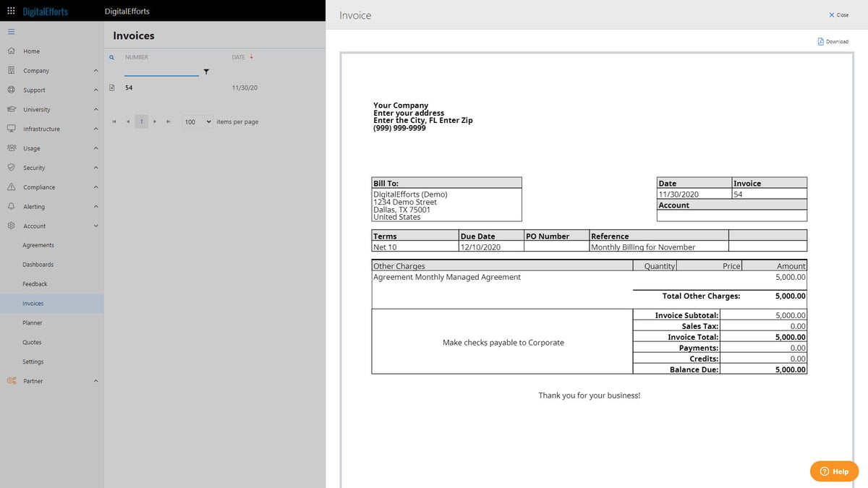Close the invoice preview panel
Viewport: 868px width, 488px height.
point(837,14)
